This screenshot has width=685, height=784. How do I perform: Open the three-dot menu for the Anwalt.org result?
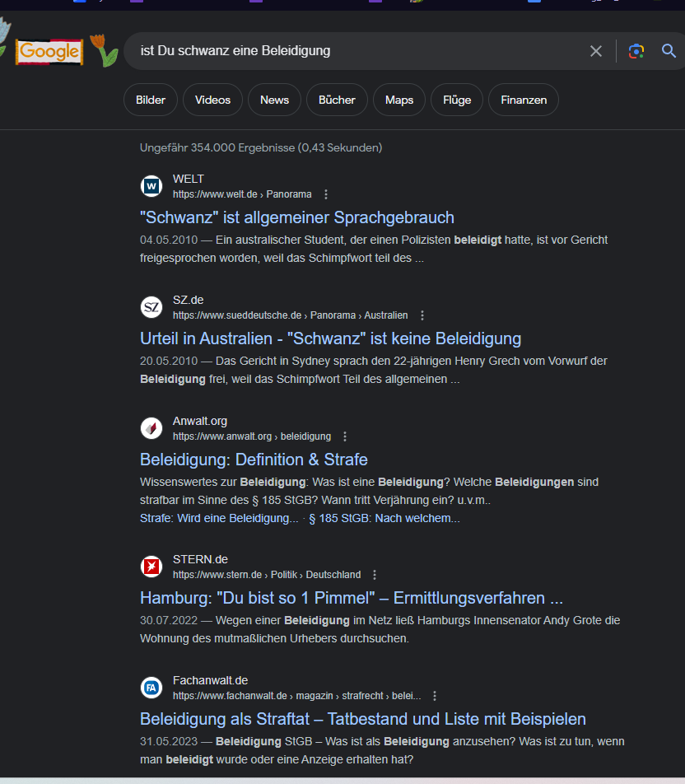tap(345, 436)
